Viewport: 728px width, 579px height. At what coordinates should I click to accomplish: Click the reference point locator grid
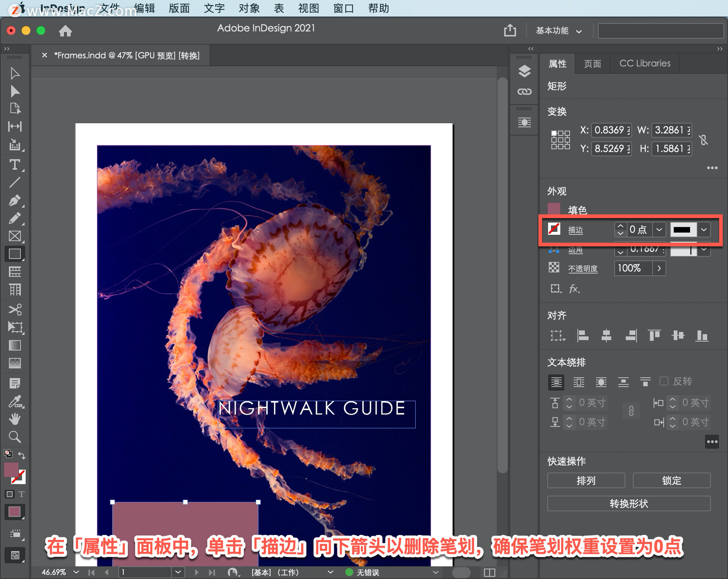(x=560, y=140)
